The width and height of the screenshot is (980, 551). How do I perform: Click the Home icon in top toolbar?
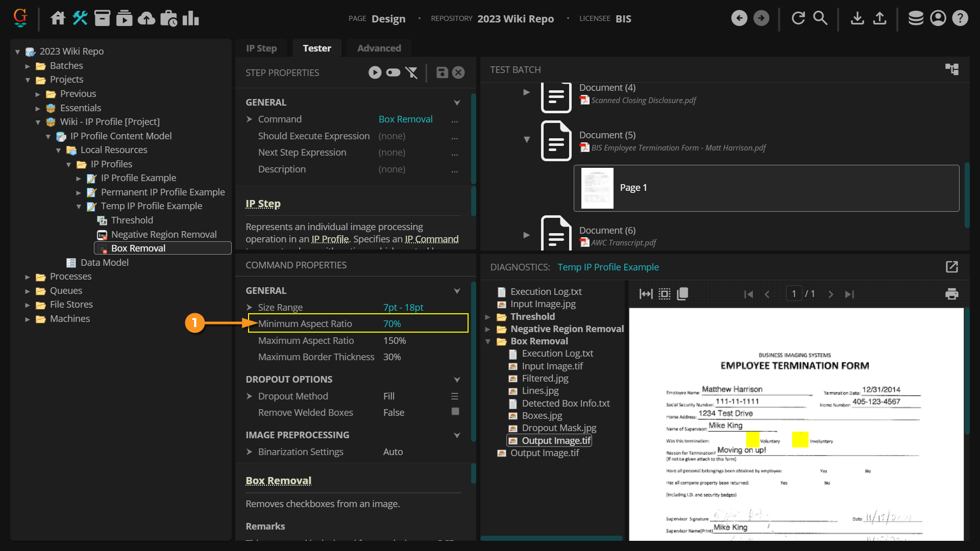coord(58,18)
